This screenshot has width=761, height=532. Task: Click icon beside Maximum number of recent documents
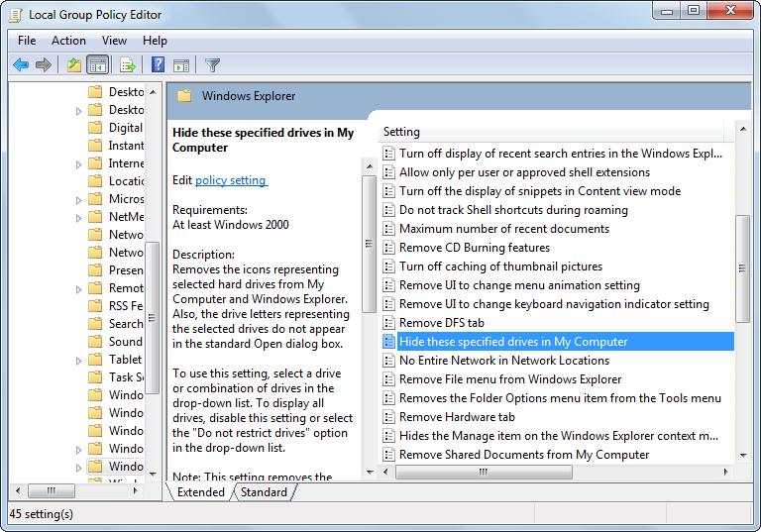388,229
